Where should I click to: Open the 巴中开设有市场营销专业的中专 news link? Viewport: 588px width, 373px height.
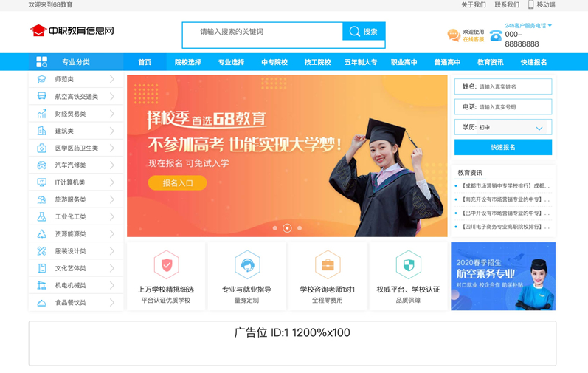click(x=505, y=213)
